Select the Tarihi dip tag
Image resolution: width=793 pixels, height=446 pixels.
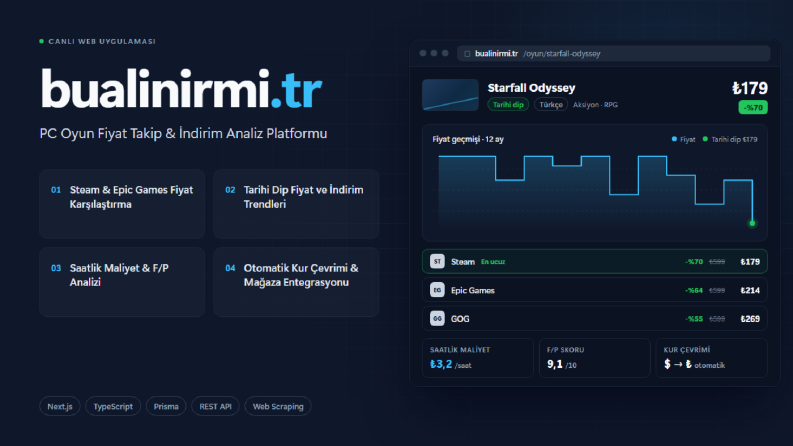click(x=508, y=105)
